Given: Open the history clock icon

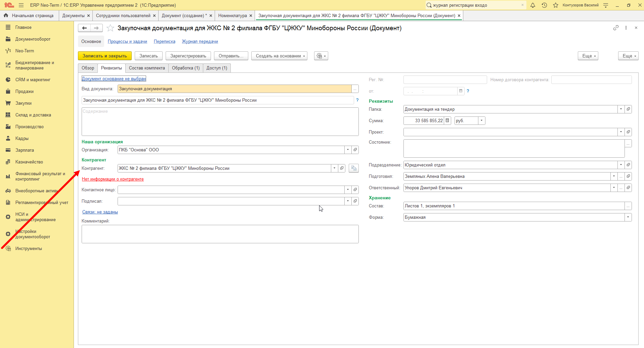Looking at the screenshot, I should (544, 5).
